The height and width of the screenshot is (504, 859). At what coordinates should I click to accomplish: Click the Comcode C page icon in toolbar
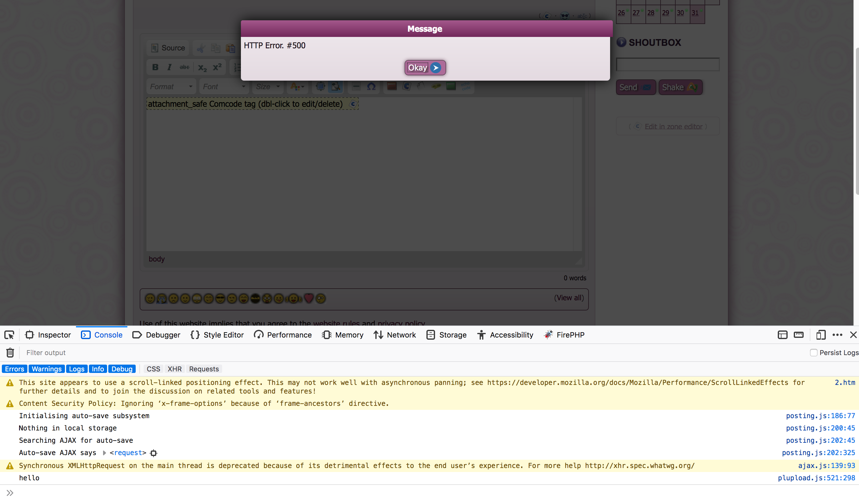point(406,86)
